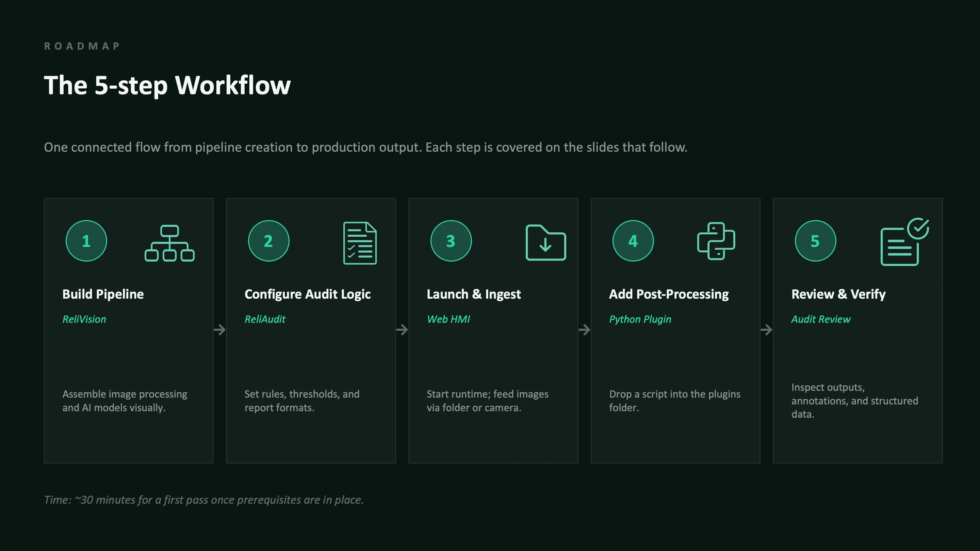The image size is (980, 551).
Task: Click the 'Start runtime; feed images' description
Action: pyautogui.click(x=487, y=401)
